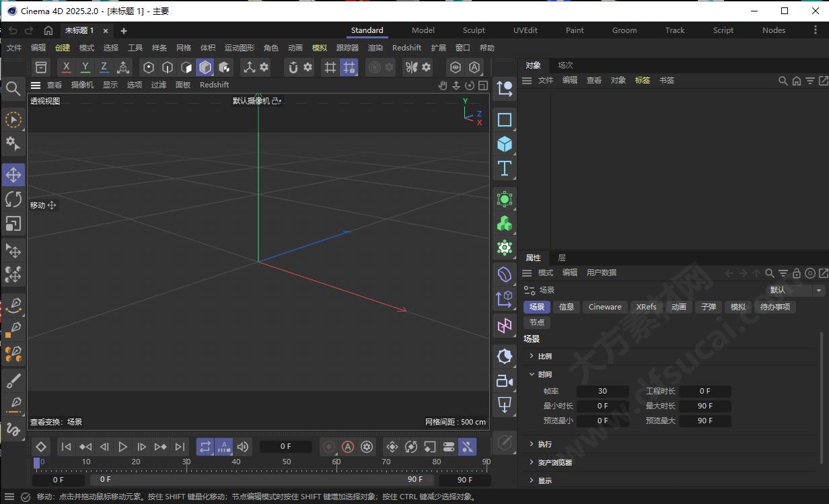Select highlighted Model mode cube icon
This screenshot has height=504, width=829.
(x=205, y=67)
